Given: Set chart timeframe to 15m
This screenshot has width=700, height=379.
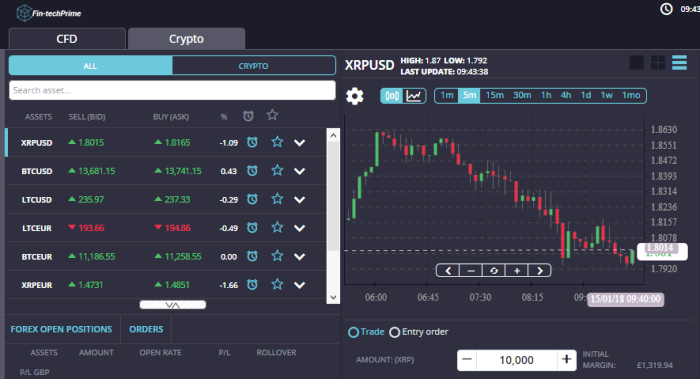Looking at the screenshot, I should [495, 96].
